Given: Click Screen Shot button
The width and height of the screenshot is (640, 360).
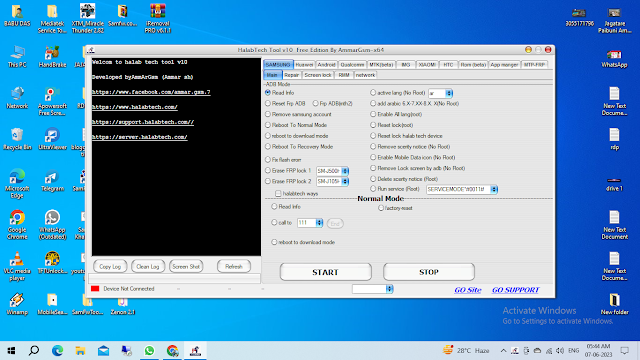Looking at the screenshot, I should click(186, 267).
